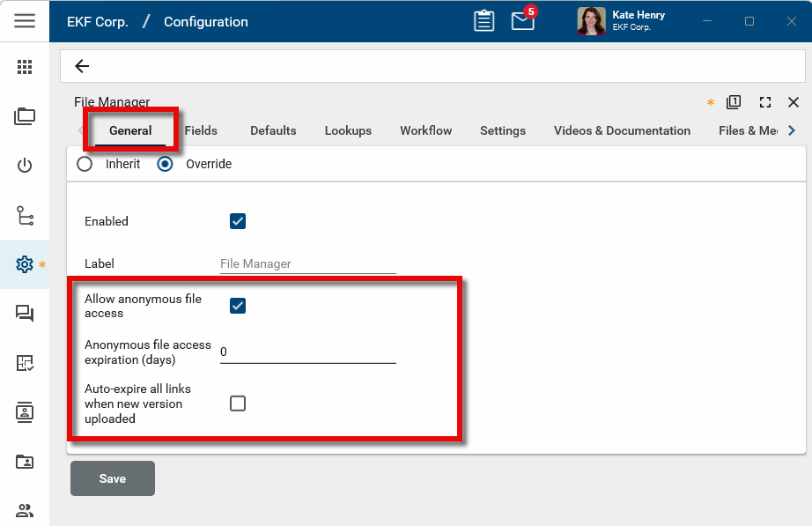Open the apps grid icon in sidebar
The height and width of the screenshot is (526, 812).
click(25, 67)
